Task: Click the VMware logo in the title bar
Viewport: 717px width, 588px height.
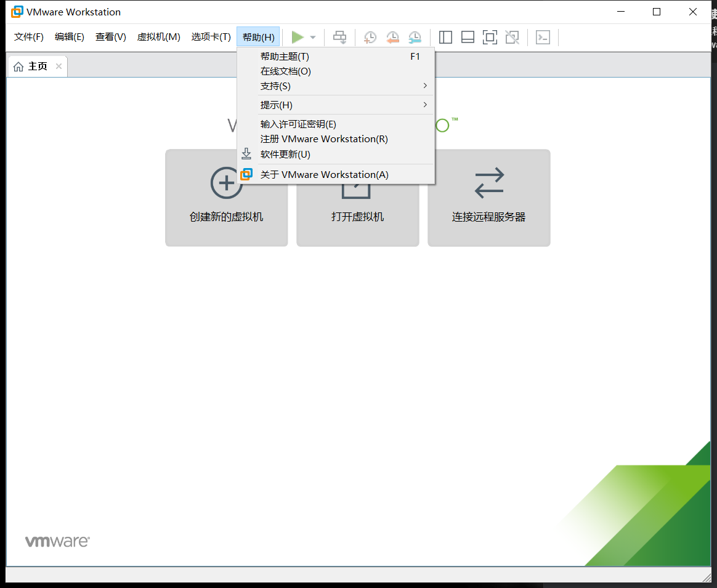Action: tap(17, 11)
